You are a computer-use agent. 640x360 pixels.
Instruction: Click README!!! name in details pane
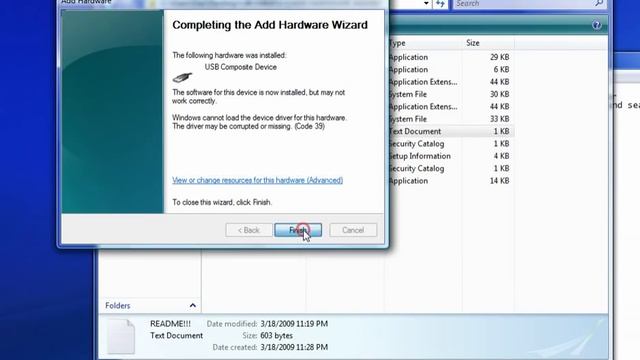[x=170, y=324]
